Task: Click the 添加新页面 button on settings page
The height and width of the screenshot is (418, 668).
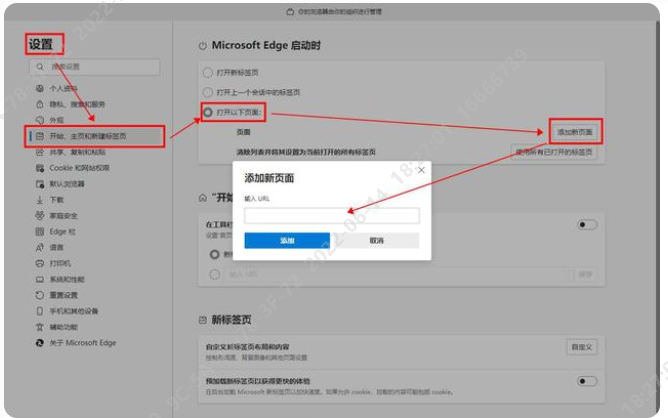Action: (x=575, y=132)
